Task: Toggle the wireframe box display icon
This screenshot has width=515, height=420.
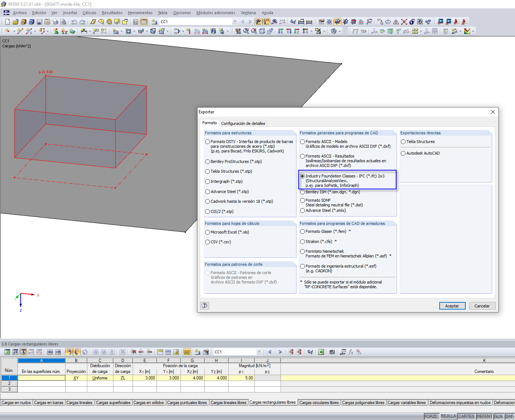Action: coord(262,31)
